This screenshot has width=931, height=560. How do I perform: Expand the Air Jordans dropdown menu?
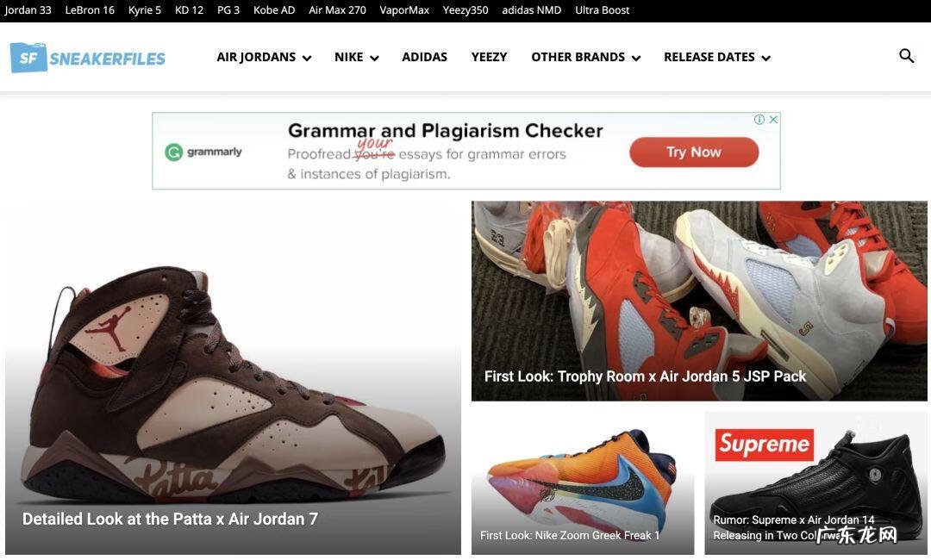point(265,57)
